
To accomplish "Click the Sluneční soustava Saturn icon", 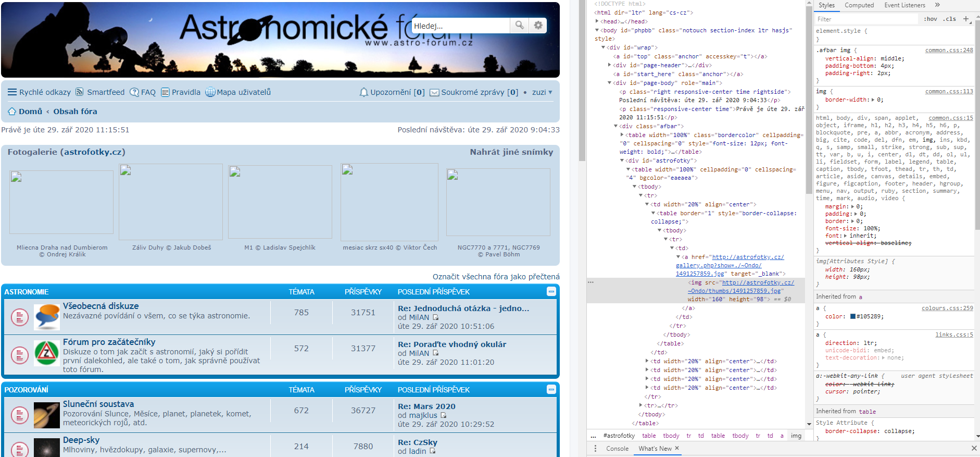I will coord(46,415).
